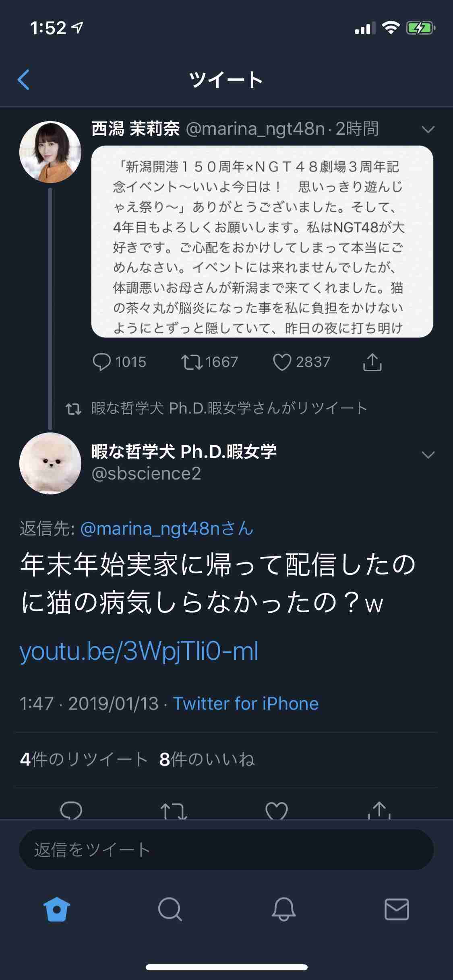453x980 pixels.
Task: Like the tweet with 2837 likes
Action: (282, 362)
